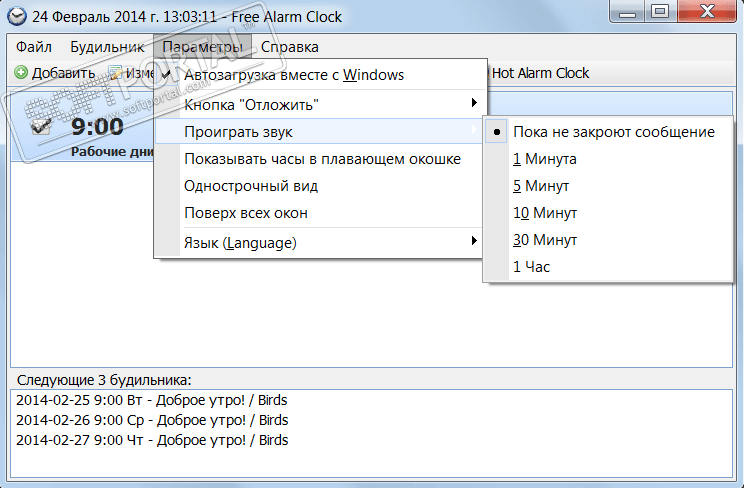Maximize the Free Alarm Clock window
744x488 pixels.
pyautogui.click(x=660, y=12)
